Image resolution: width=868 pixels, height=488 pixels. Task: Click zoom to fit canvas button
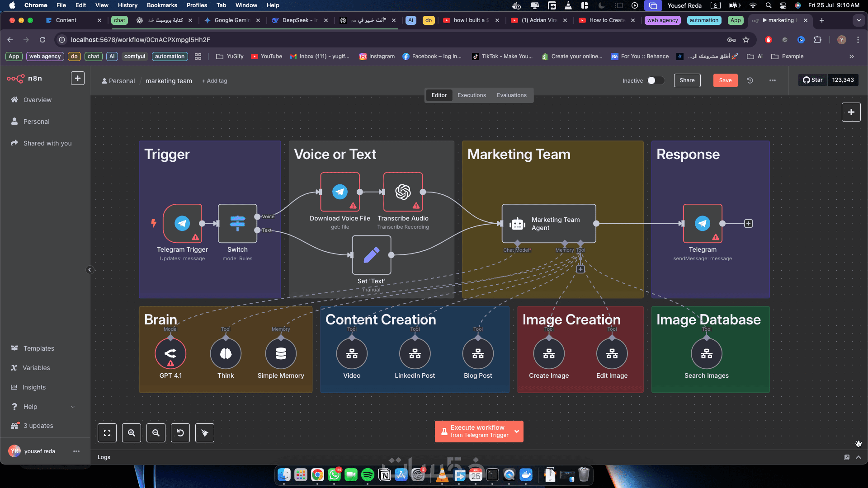[x=107, y=433]
